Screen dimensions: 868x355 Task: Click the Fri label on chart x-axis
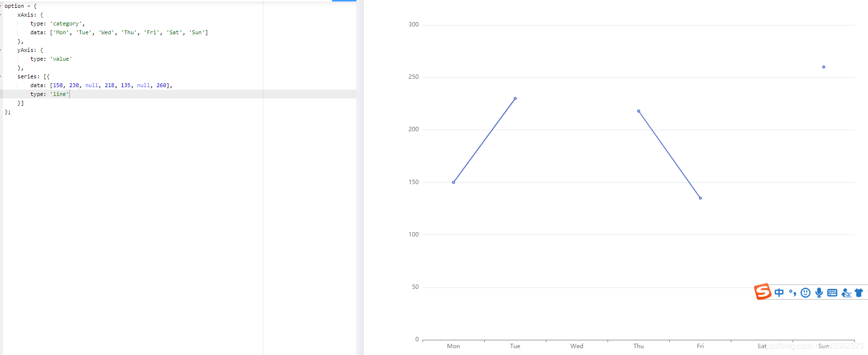point(700,346)
